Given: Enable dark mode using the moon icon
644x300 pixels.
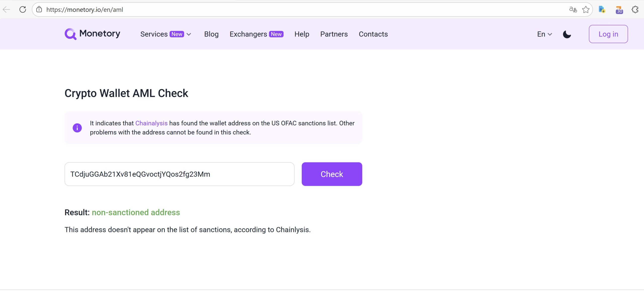Looking at the screenshot, I should [x=567, y=34].
